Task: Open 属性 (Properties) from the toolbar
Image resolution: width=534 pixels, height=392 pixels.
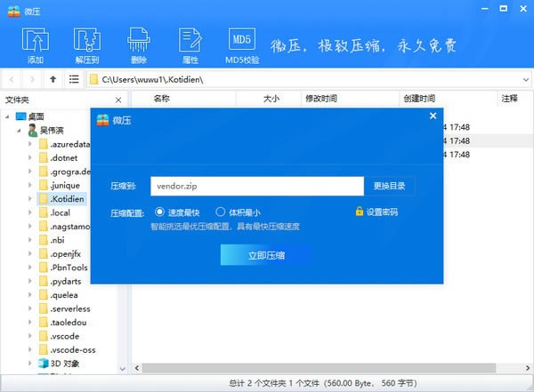Action: pyautogui.click(x=190, y=44)
